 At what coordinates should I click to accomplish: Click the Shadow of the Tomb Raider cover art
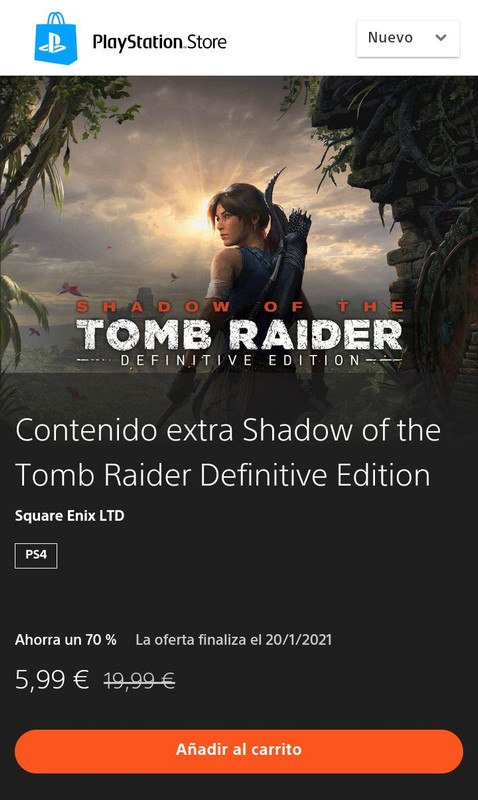pyautogui.click(x=239, y=224)
